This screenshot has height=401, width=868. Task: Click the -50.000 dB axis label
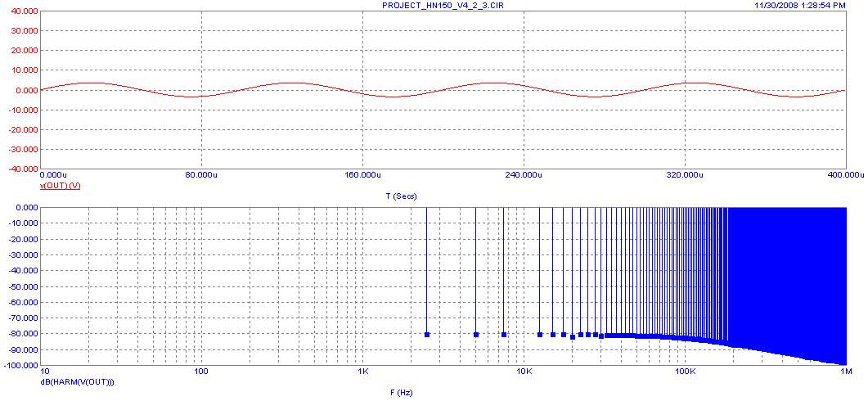point(23,287)
